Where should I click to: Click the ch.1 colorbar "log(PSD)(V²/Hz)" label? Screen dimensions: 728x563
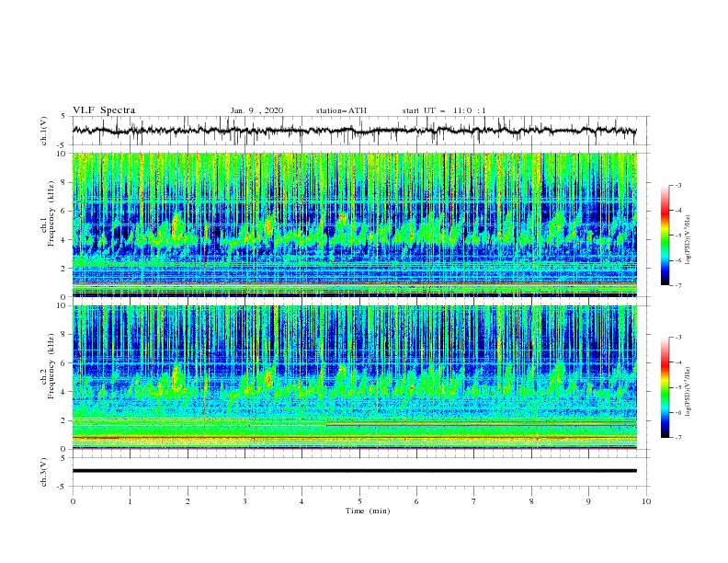pos(688,240)
